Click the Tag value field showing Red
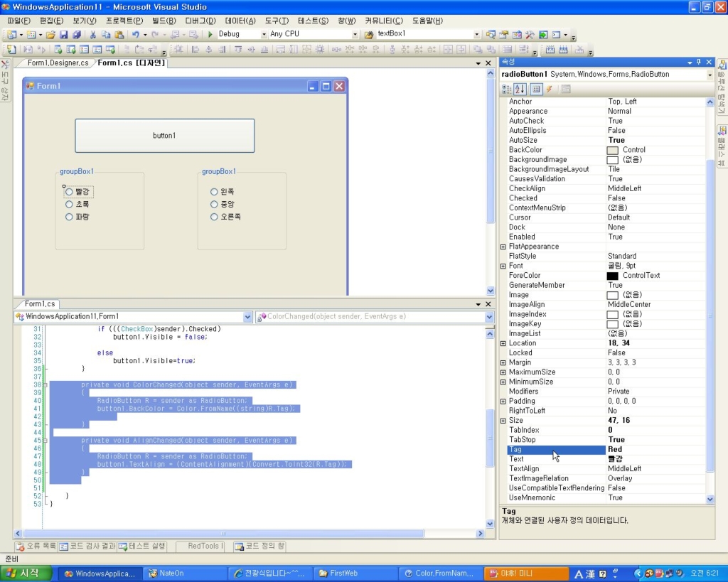This screenshot has height=582, width=728. click(655, 449)
